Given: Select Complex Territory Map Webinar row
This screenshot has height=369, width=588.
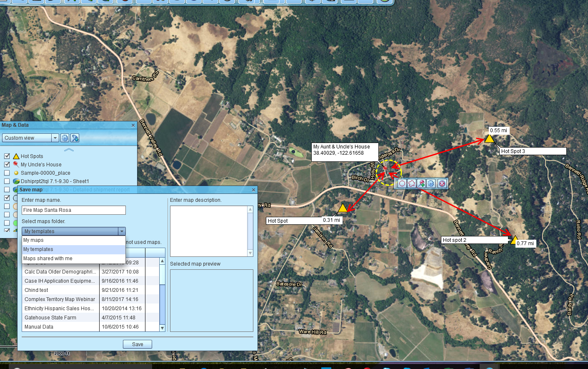Looking at the screenshot, I should [x=90, y=299].
